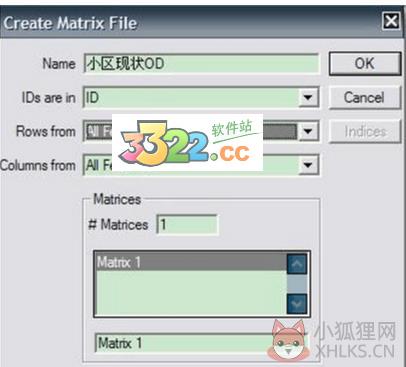The image size is (406, 367).
Task: Cancel the Create Matrix File dialog
Action: click(365, 98)
